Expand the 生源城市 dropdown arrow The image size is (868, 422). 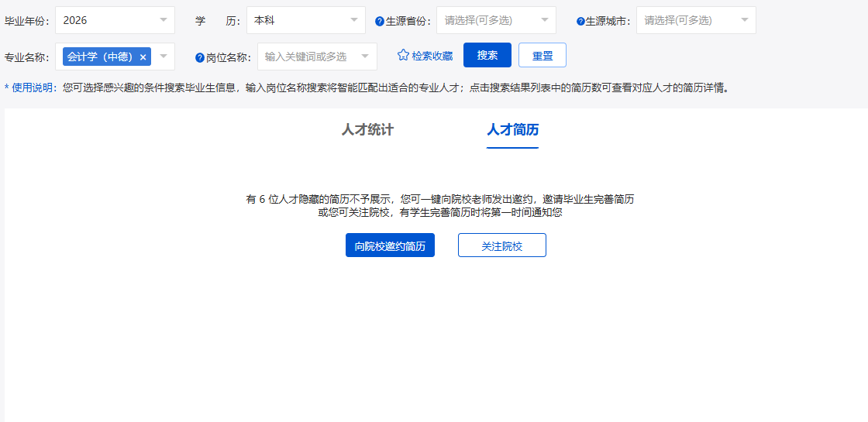coord(745,20)
